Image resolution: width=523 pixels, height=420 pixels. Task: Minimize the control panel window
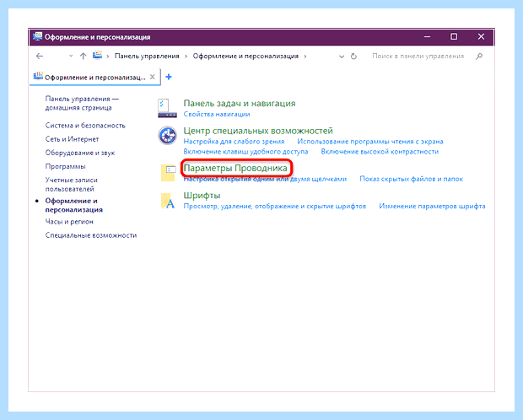coord(427,37)
